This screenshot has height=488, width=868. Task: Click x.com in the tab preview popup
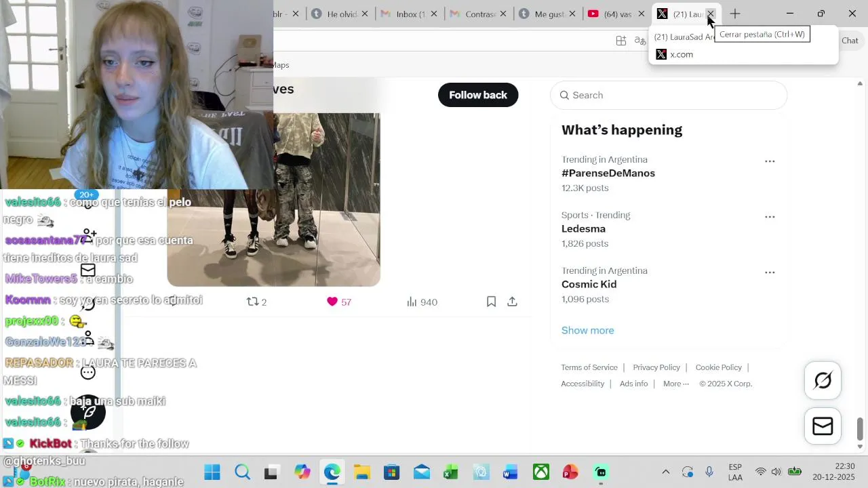tap(682, 54)
